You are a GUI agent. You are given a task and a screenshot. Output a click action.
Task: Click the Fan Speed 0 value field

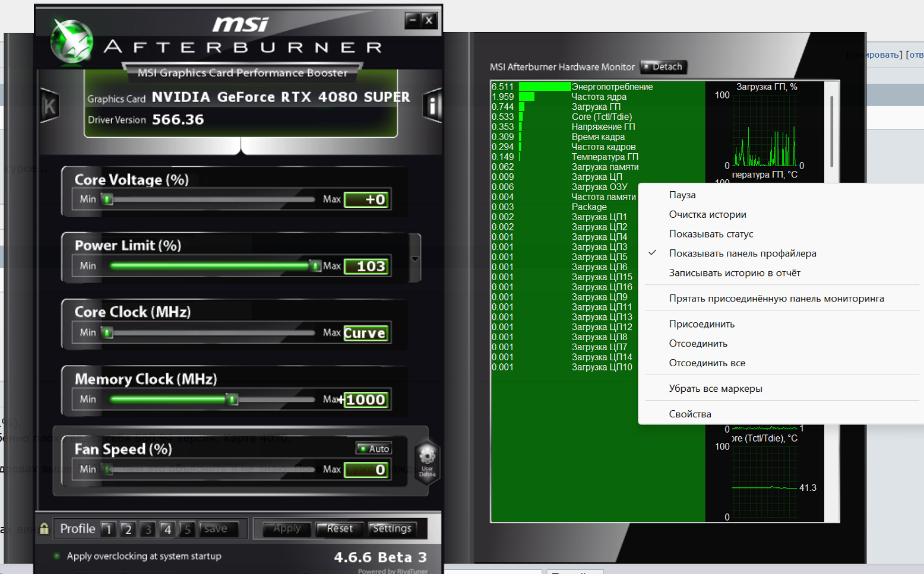(366, 470)
